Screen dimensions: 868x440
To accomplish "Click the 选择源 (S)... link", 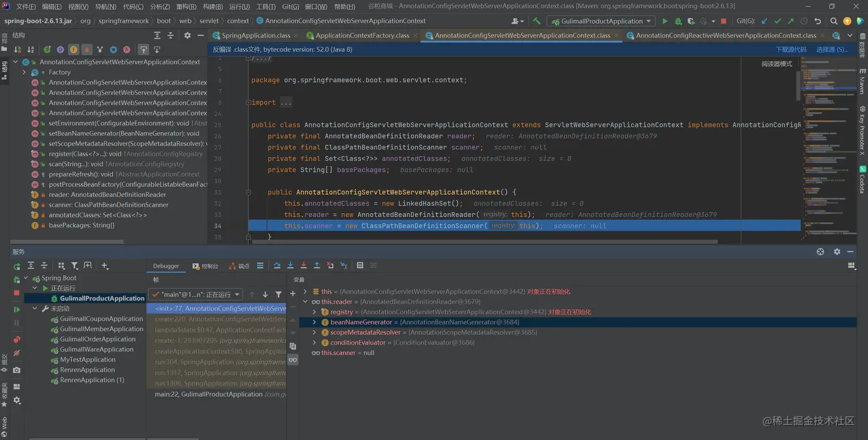I will click(832, 49).
